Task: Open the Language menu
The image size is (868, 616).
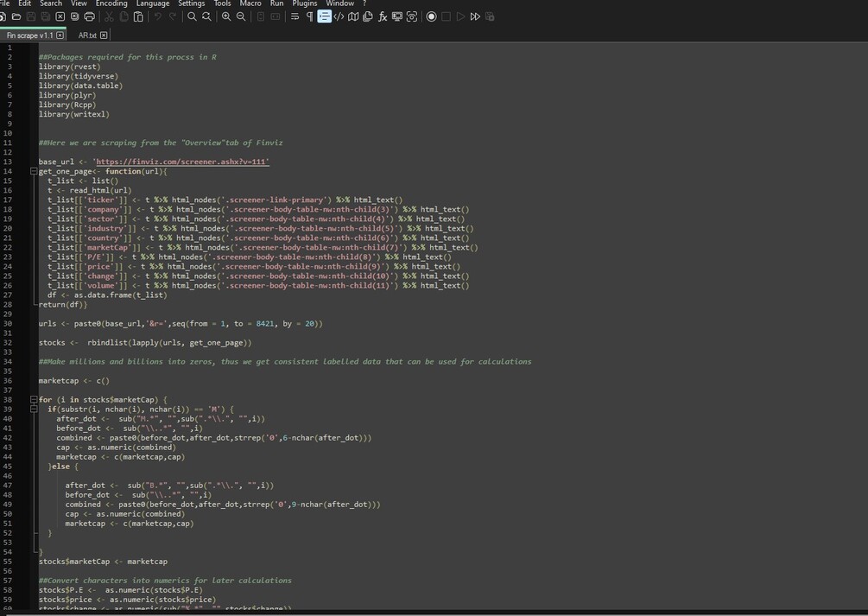Action: coord(153,3)
